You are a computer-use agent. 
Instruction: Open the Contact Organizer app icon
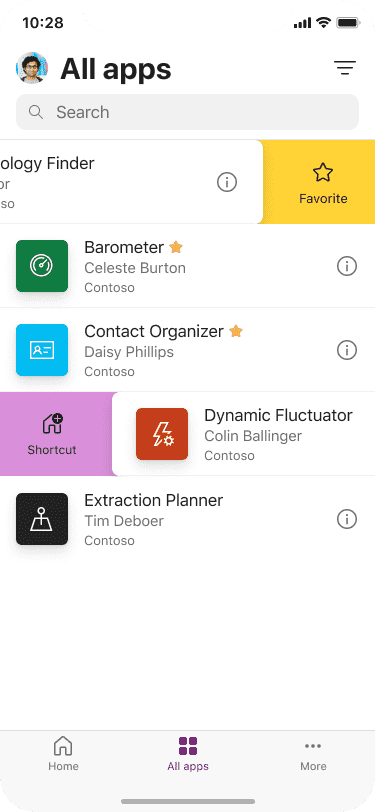pyautogui.click(x=42, y=350)
